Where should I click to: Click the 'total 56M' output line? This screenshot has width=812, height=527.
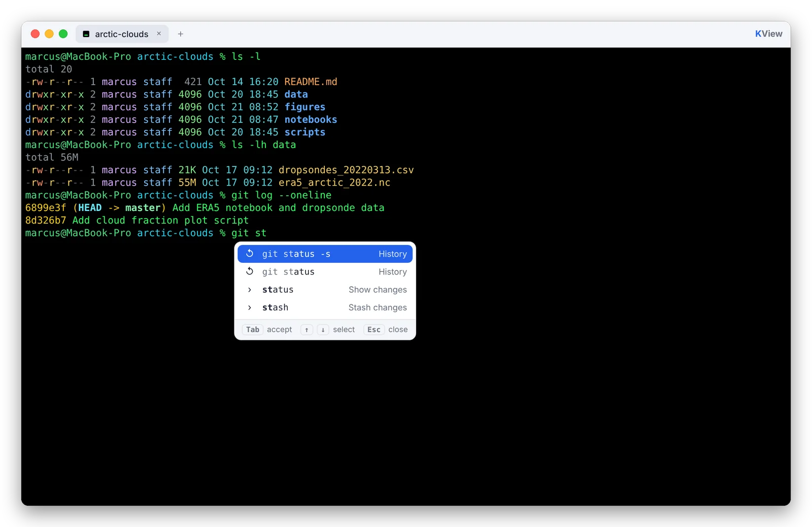tap(52, 157)
